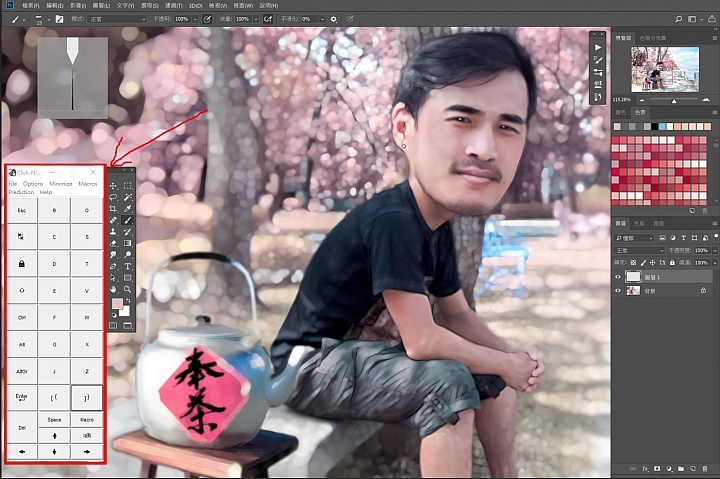The image size is (720, 479).
Task: Open Options menu in Click-N-Type
Action: click(x=33, y=184)
